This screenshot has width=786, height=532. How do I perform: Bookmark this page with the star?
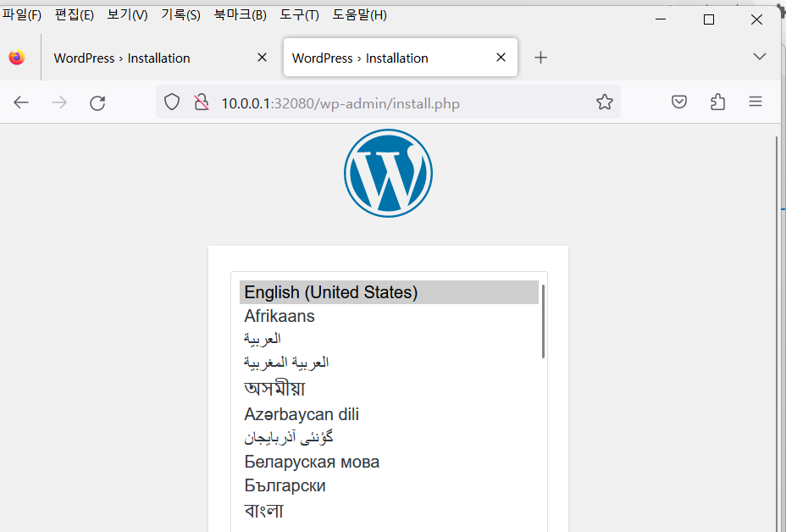point(605,103)
